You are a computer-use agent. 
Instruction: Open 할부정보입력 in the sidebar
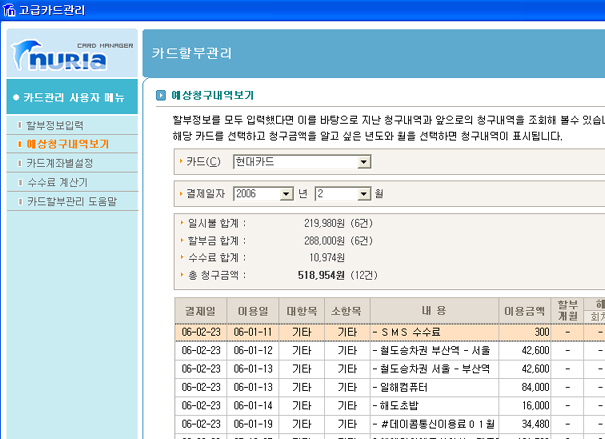click(x=55, y=125)
